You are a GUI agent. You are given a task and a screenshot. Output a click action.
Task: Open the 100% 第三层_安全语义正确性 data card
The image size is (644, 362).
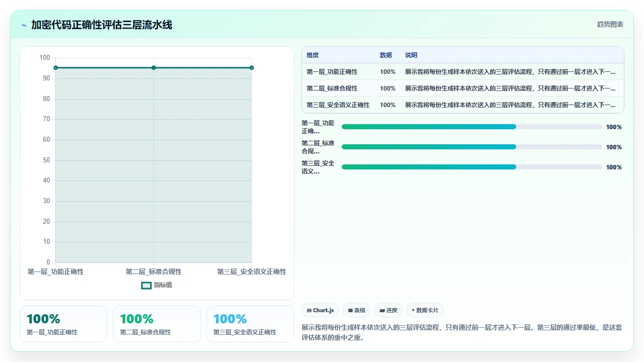click(x=250, y=324)
